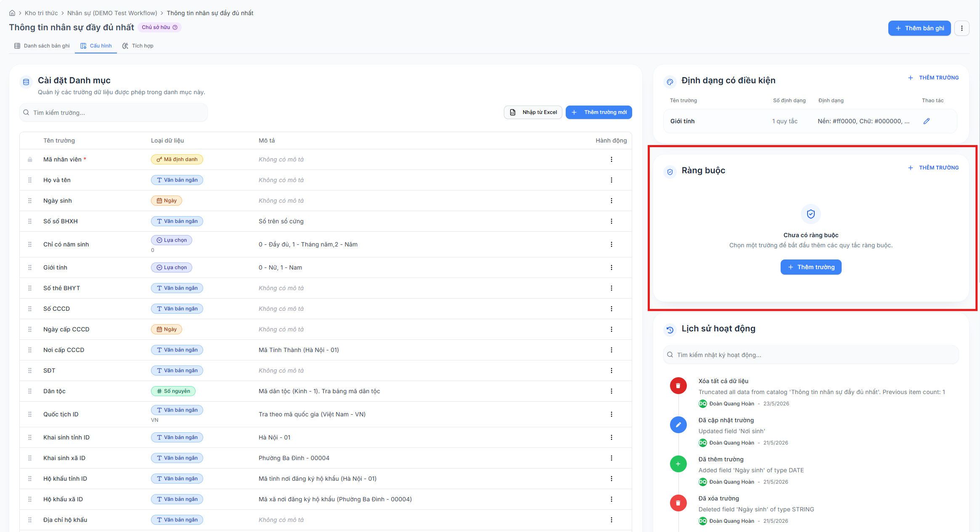Click the 'Số trên sổ cứng' description

281,221
